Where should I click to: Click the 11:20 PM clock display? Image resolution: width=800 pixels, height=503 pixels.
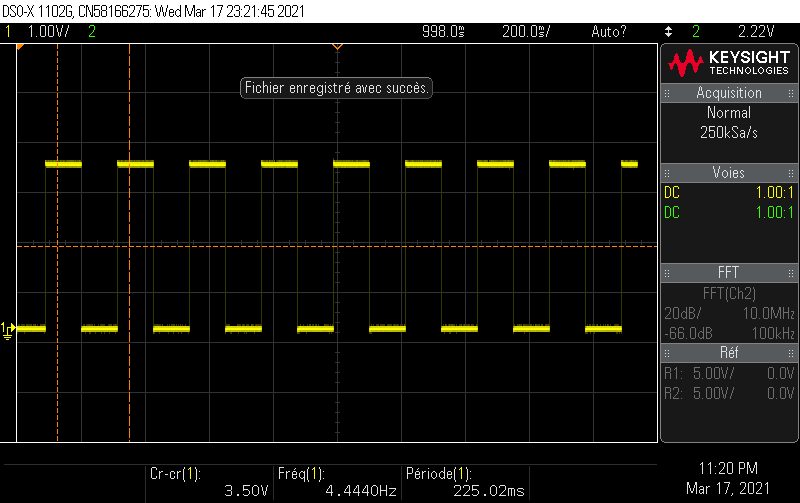[728, 467]
